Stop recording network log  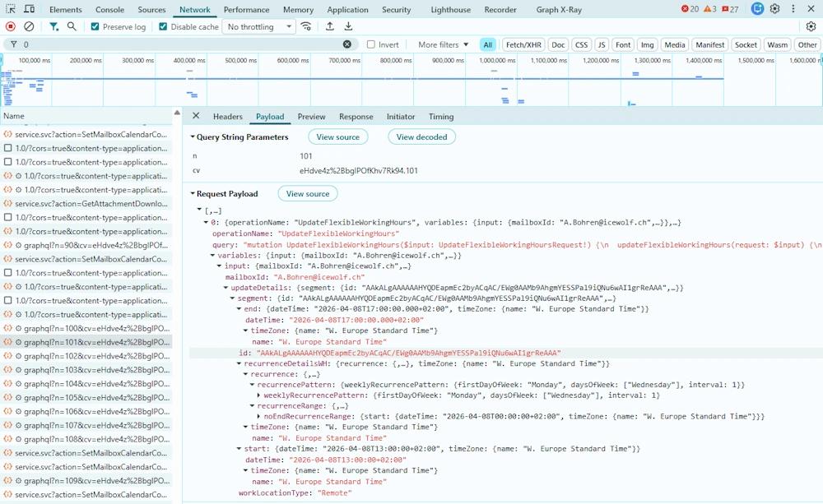tap(11, 26)
